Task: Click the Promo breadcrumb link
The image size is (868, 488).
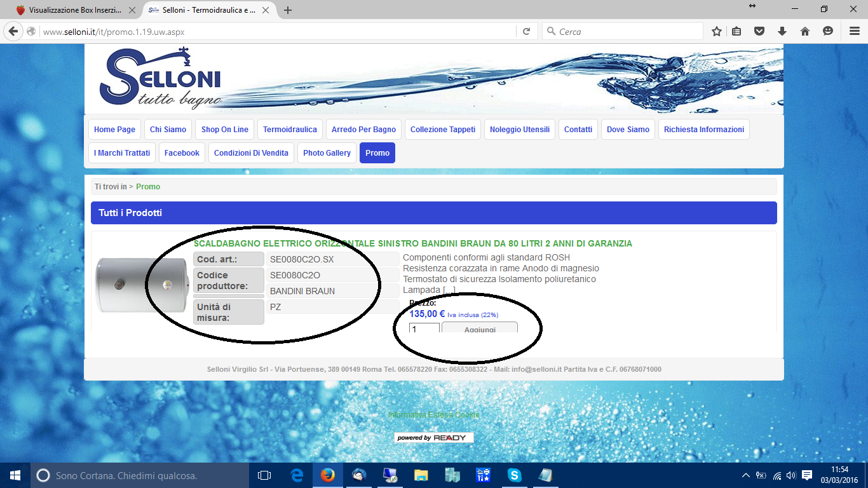Action: pyautogui.click(x=148, y=187)
